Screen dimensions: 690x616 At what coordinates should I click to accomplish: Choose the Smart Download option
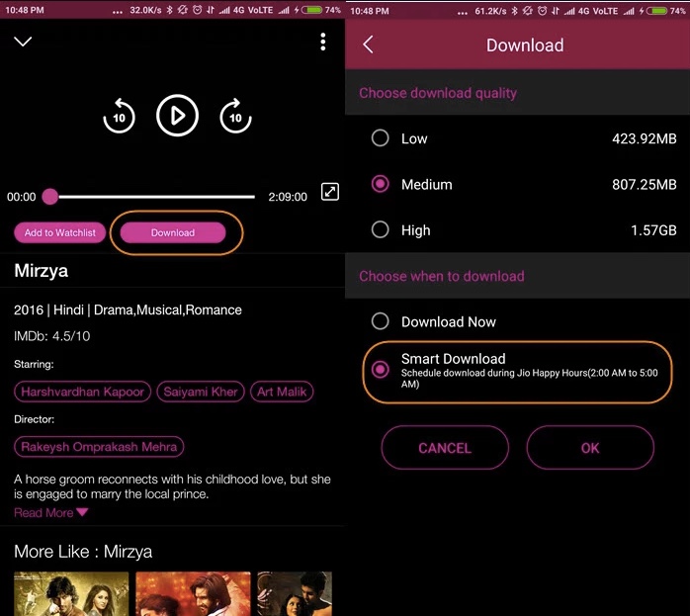coord(518,372)
